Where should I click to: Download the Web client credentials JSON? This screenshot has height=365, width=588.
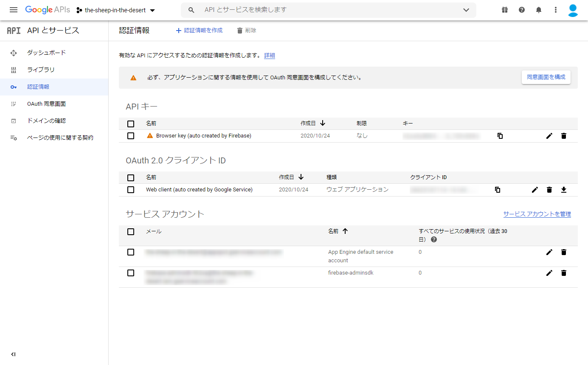pyautogui.click(x=564, y=190)
